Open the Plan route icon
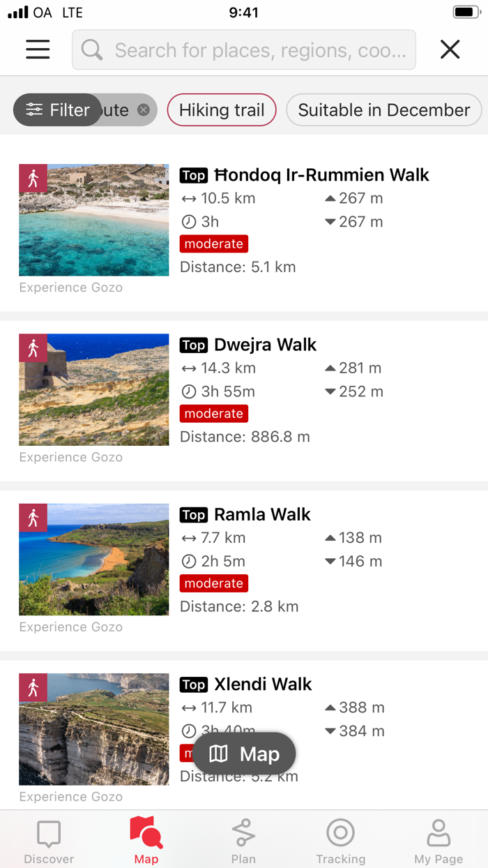 click(243, 831)
